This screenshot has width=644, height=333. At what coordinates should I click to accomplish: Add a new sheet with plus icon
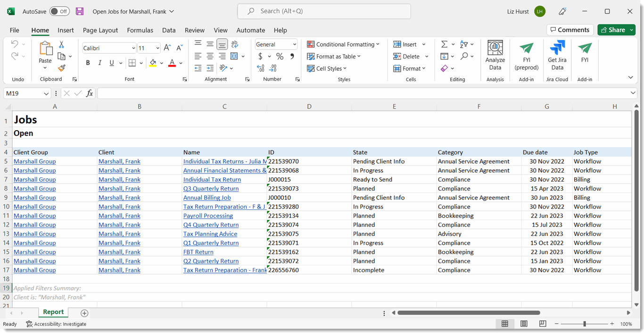tap(84, 313)
